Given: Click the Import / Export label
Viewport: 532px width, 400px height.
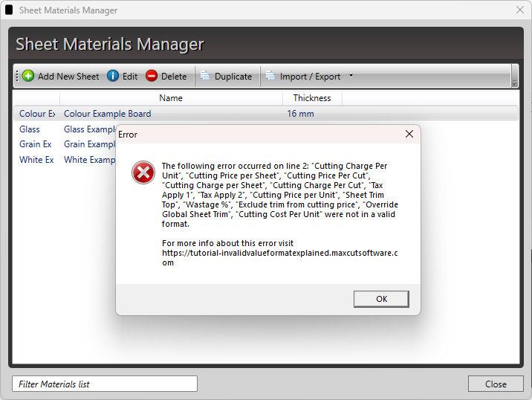Looking at the screenshot, I should tap(310, 77).
